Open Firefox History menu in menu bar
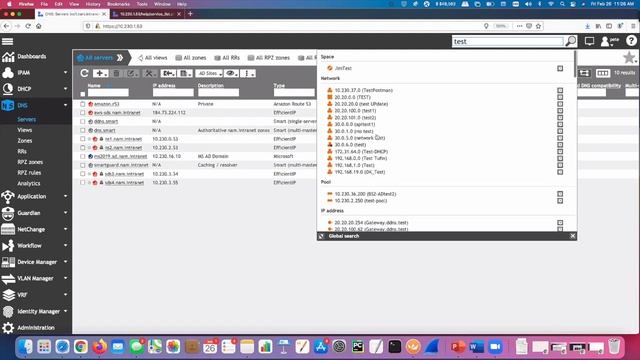Screen dimensions: 640x360 pyautogui.click(x=93, y=4)
